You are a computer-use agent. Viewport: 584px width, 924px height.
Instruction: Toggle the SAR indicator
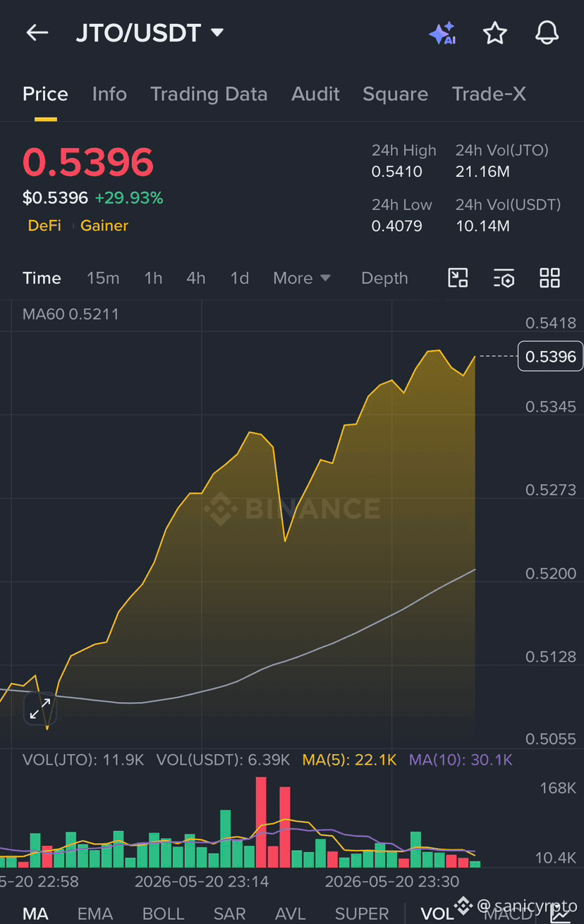229,914
